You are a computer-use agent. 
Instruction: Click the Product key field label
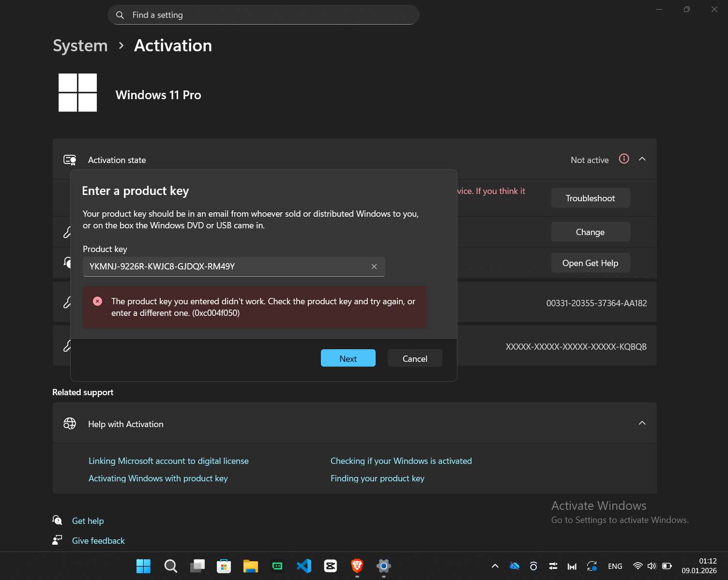[105, 249]
